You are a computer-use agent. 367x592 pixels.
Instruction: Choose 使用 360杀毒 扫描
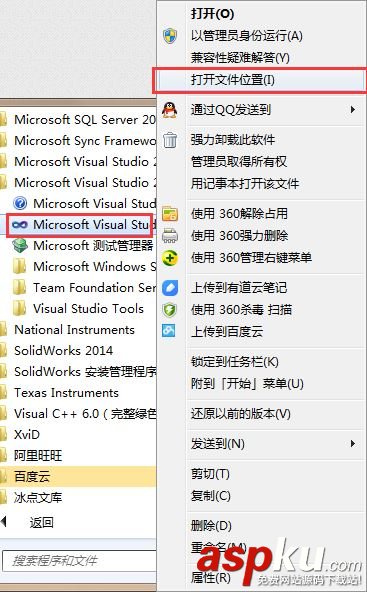241,310
